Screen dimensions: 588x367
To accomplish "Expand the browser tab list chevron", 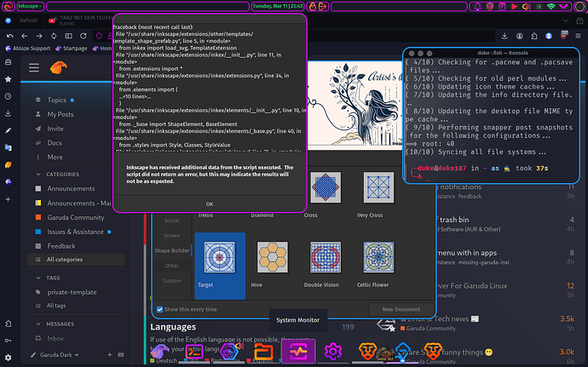I will pos(565,20).
